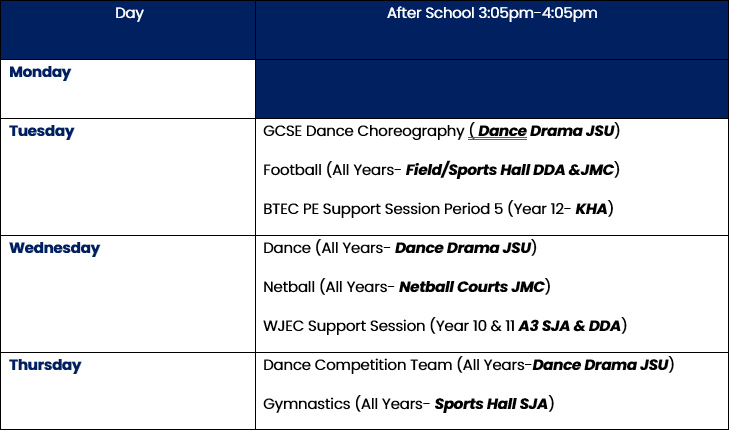Viewport: 729px width, 430px height.
Task: Click the Wednesday Dance All Years line
Action: coord(400,248)
